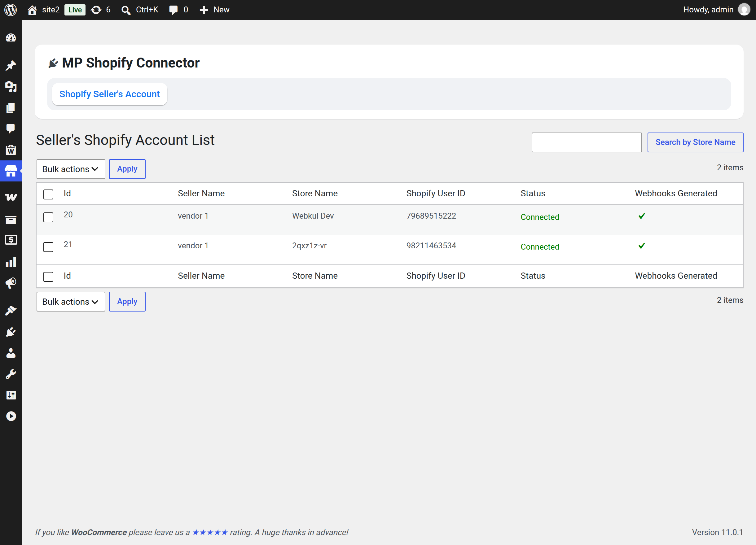Click user avatar in admin bar

pos(744,10)
